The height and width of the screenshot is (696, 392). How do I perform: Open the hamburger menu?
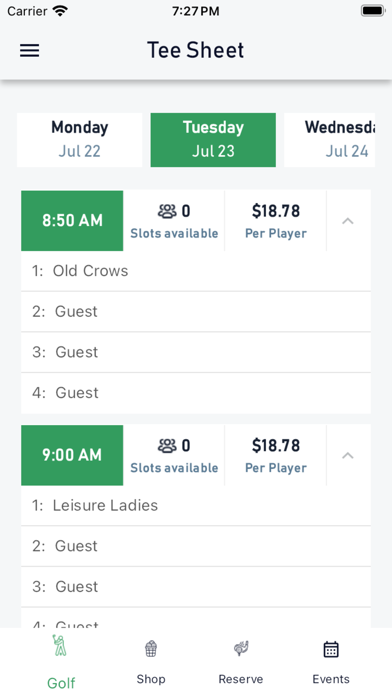29,51
